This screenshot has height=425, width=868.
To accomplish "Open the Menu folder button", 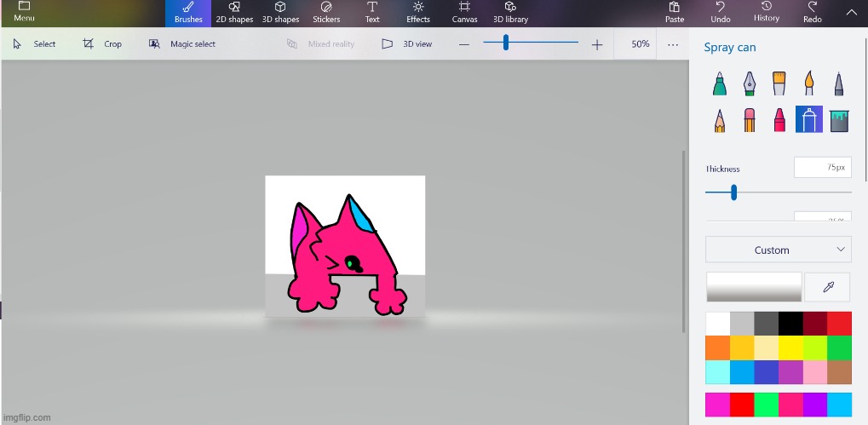I will 24,12.
